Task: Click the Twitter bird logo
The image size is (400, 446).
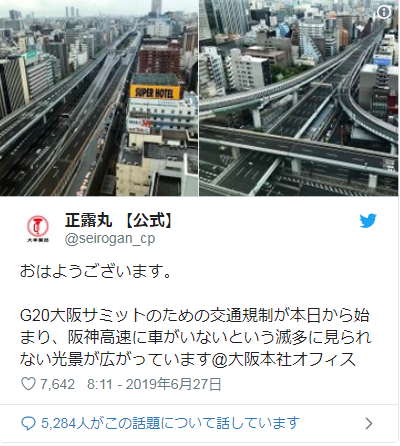Action: (368, 221)
